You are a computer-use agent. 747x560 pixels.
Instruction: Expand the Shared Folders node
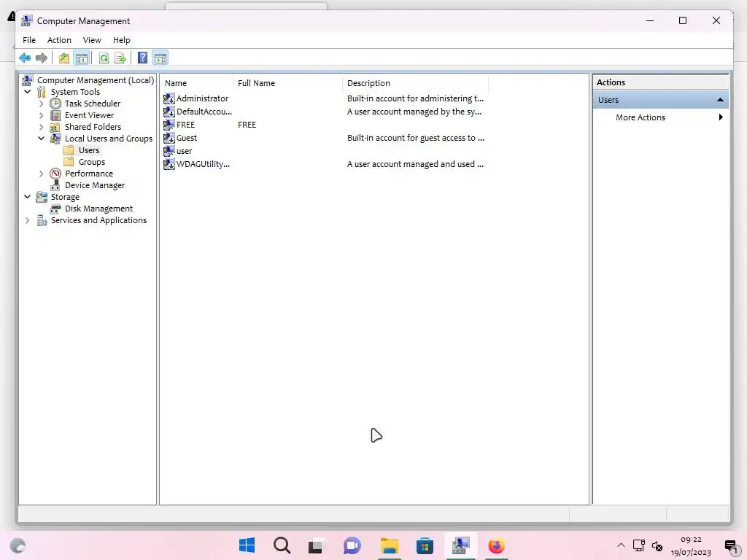pyautogui.click(x=41, y=127)
